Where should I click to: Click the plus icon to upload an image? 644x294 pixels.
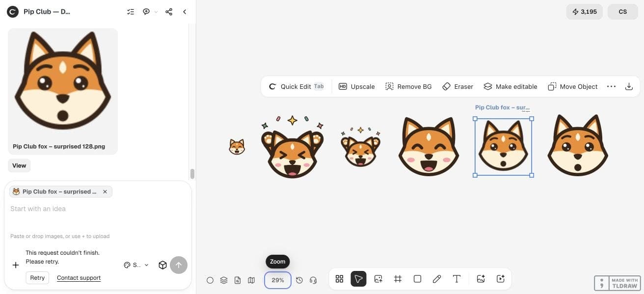pos(16,265)
